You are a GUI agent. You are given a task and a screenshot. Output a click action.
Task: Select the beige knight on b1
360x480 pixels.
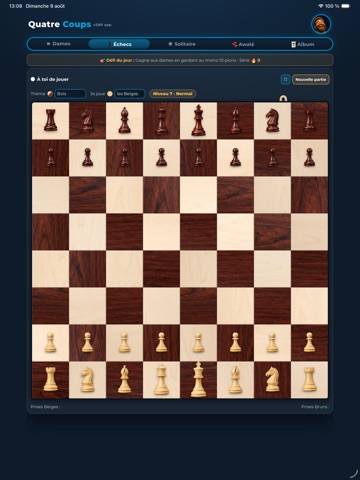87,379
